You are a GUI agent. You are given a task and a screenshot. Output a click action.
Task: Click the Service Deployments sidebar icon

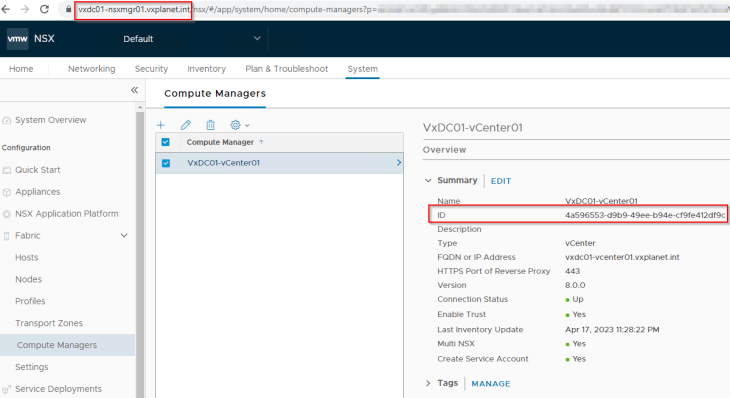7,389
